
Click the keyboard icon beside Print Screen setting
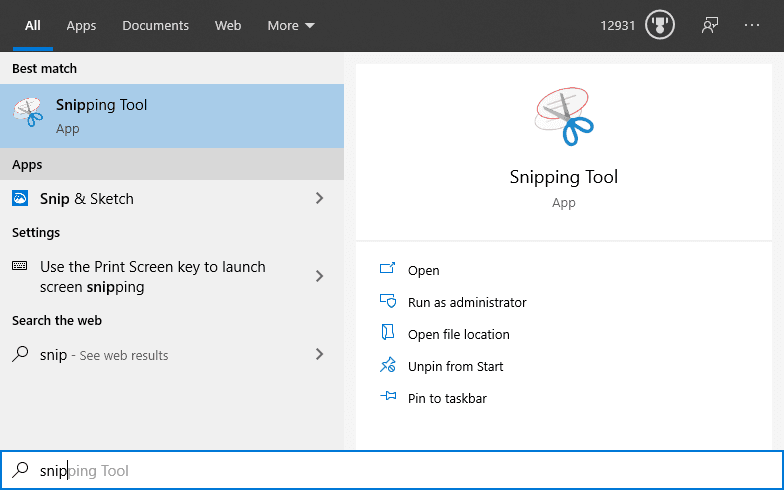click(x=20, y=267)
